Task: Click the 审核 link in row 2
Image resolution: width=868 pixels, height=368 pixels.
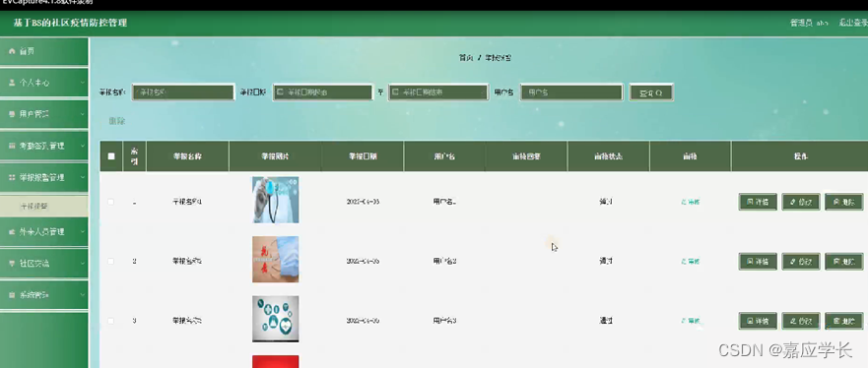Action: tap(691, 262)
